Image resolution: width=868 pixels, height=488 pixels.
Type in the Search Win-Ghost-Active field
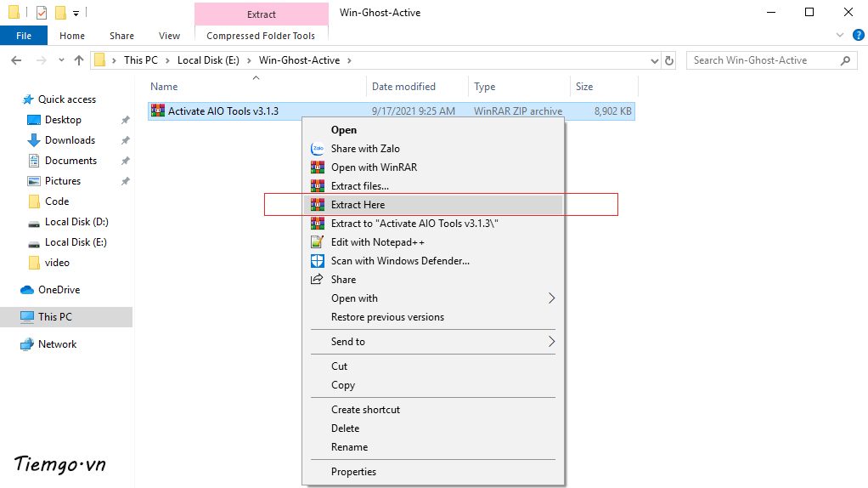[760, 60]
